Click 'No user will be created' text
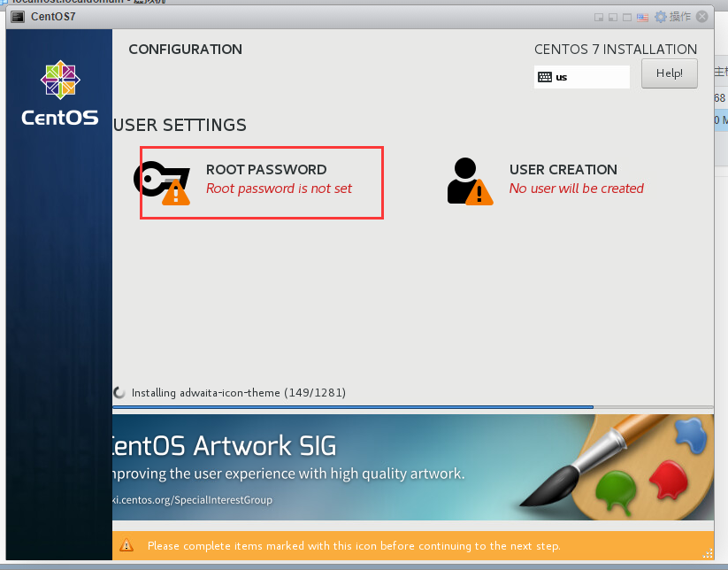The height and width of the screenshot is (570, 728). [x=576, y=189]
